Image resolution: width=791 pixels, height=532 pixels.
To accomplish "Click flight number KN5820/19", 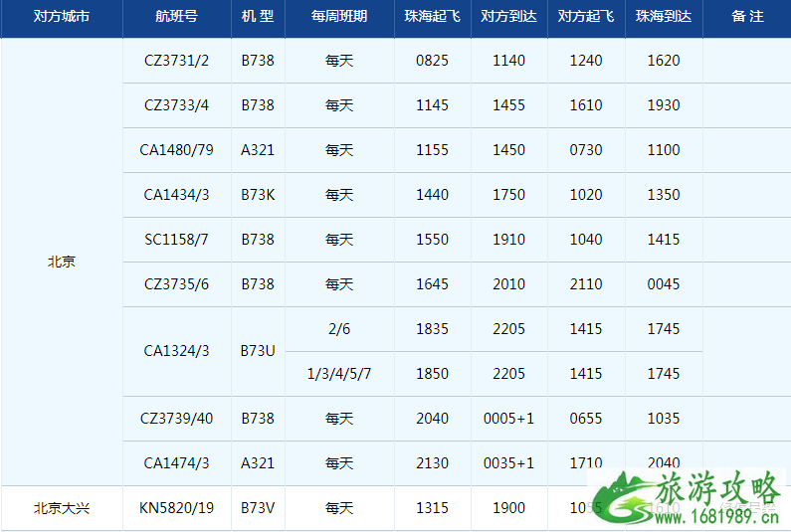I will click(x=176, y=508).
